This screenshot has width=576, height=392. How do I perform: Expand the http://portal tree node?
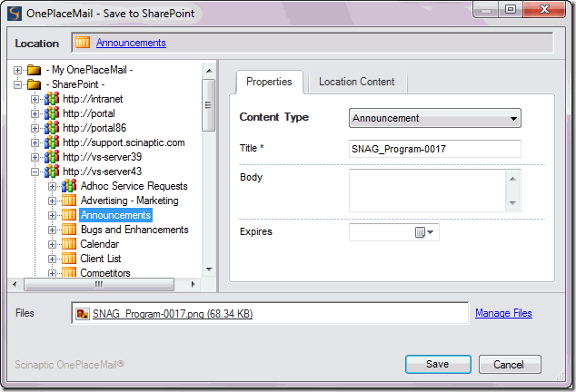pos(35,113)
